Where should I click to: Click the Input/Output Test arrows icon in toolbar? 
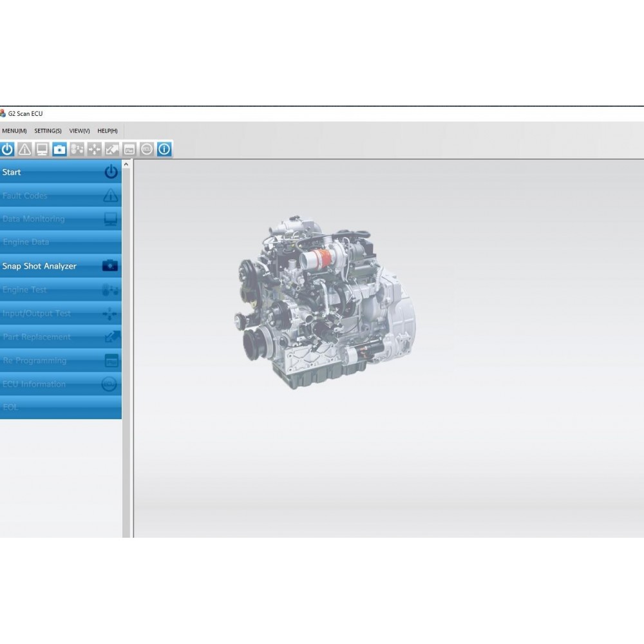pos(95,149)
